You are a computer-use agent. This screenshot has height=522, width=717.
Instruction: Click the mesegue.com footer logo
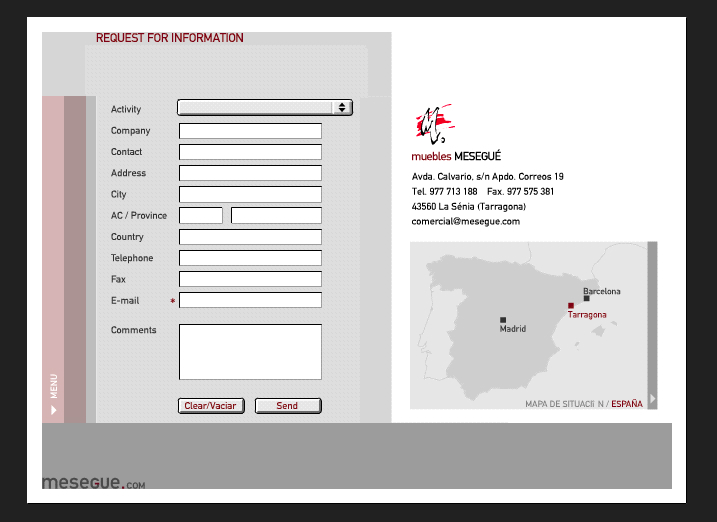tap(93, 483)
